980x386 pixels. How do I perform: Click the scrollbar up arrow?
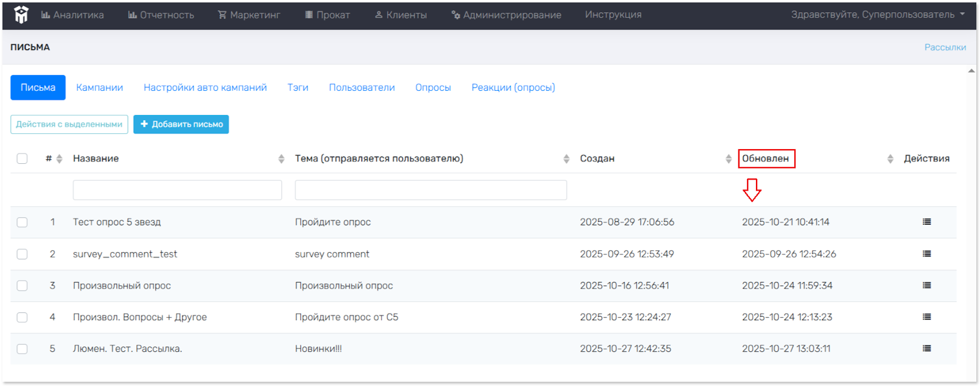click(x=971, y=71)
